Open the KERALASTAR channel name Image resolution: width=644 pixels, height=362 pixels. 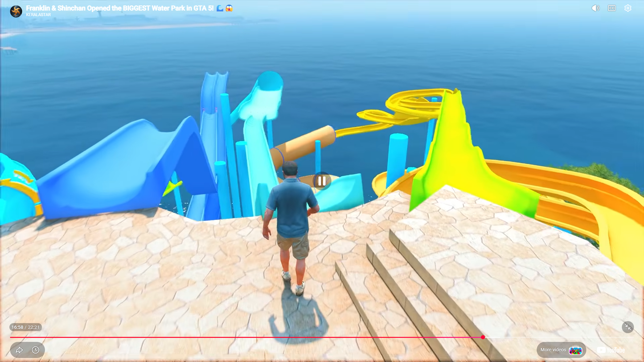pyautogui.click(x=38, y=15)
